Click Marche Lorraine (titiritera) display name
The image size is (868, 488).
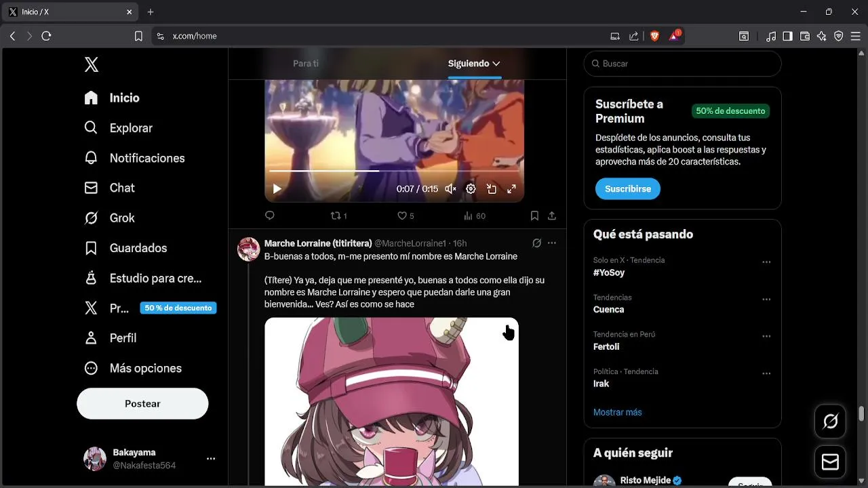point(318,243)
